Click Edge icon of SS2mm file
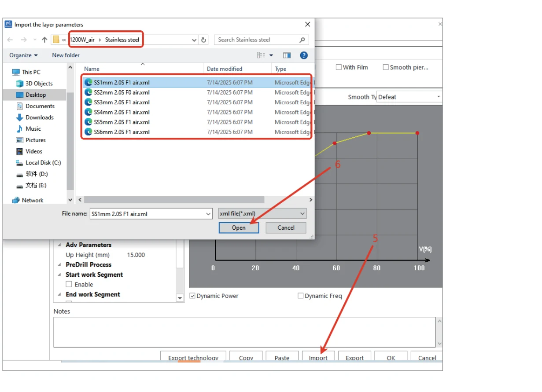 (x=88, y=92)
